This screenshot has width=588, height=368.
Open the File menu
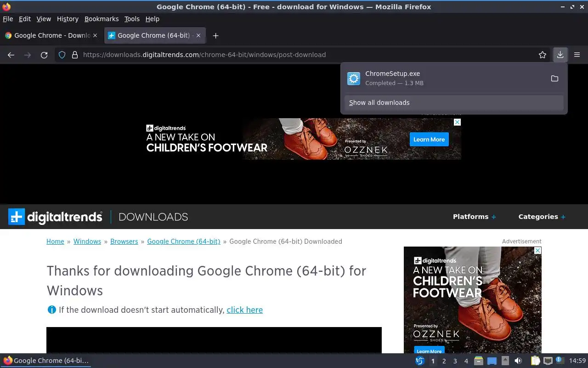click(8, 19)
